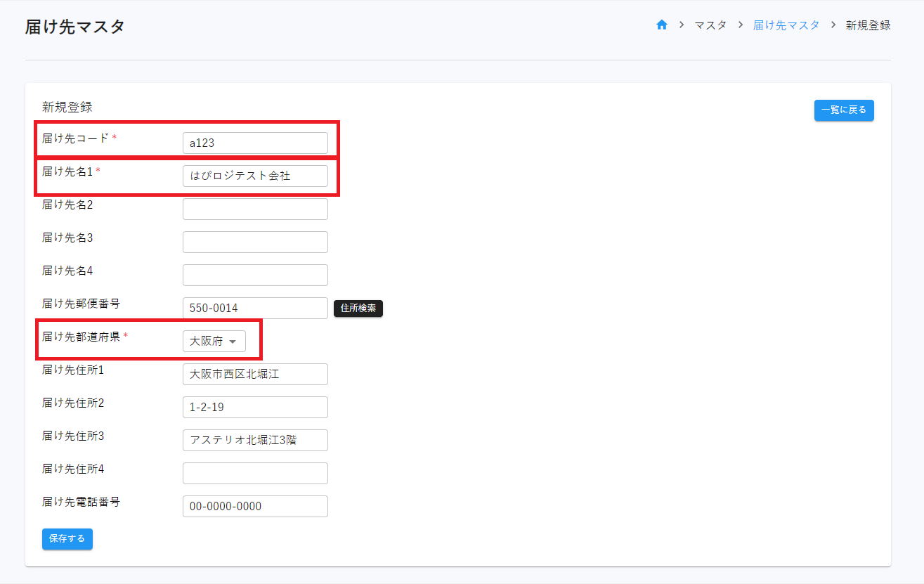Go to home via breadcrumb house icon
The image size is (924, 584).
point(661,25)
